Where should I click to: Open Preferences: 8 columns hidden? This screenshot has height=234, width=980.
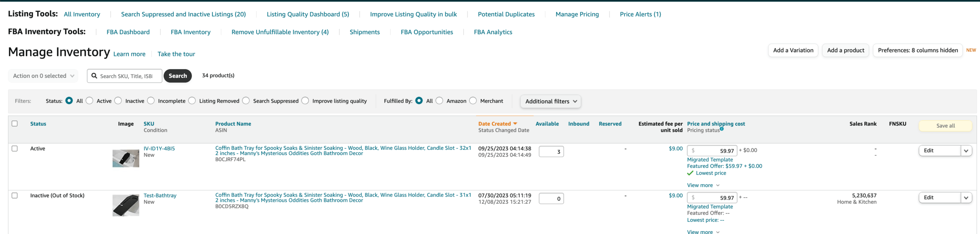click(918, 50)
